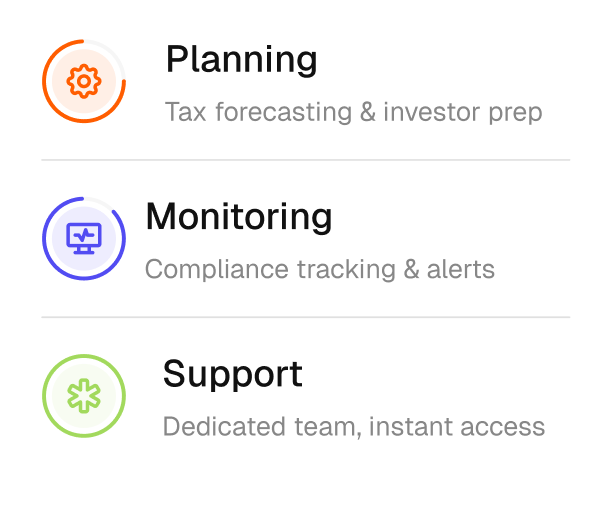The height and width of the screenshot is (520, 612).
Task: Click "Compliance tracking & alerts" description
Action: (x=320, y=269)
